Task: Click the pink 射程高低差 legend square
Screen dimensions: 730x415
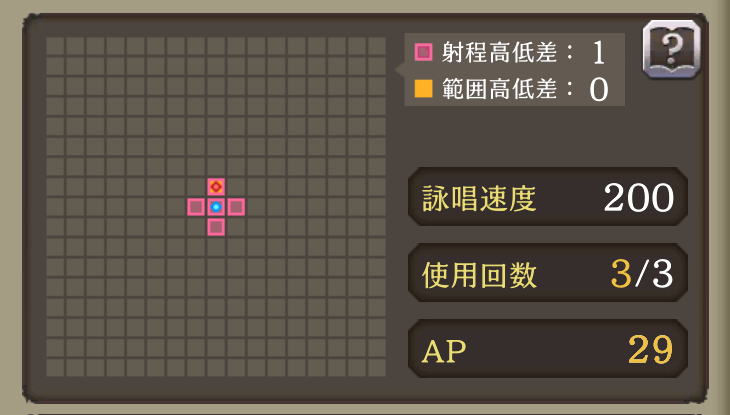Action: tap(423, 51)
